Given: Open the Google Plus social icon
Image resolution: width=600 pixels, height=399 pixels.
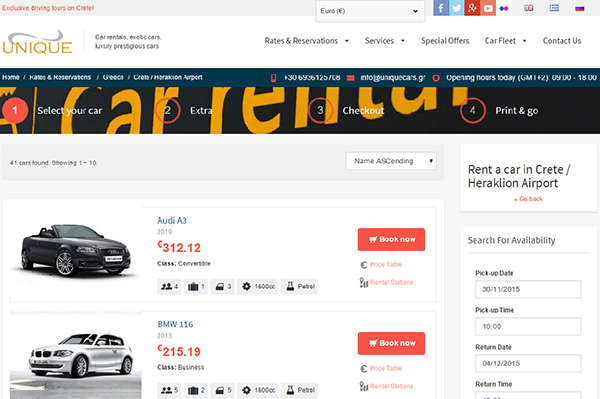Looking at the screenshot, I should pos(472,8).
